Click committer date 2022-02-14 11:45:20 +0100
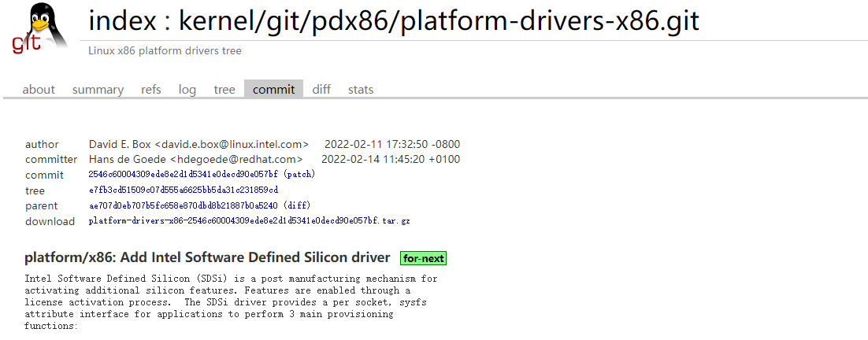Image resolution: width=868 pixels, height=340 pixels. tap(391, 159)
